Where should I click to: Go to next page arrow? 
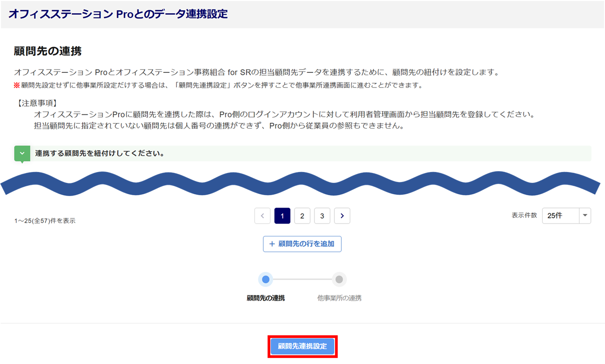[342, 216]
